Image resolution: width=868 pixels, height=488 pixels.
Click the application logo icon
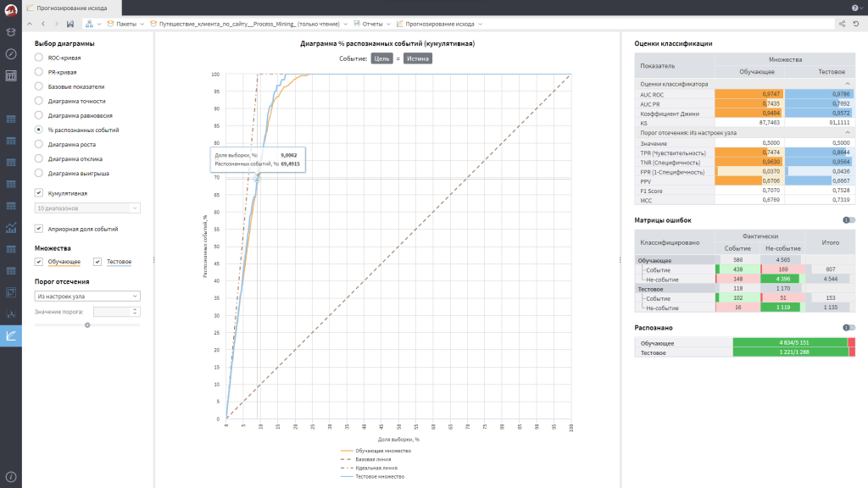click(10, 8)
